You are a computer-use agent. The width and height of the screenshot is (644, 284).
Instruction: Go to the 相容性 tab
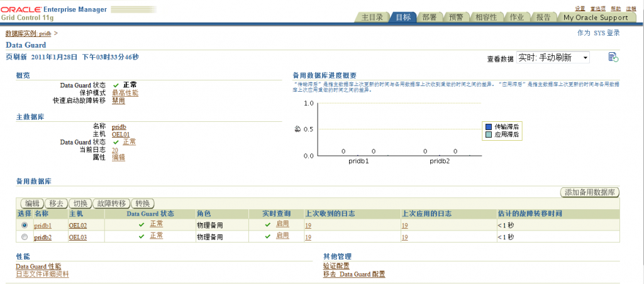tap(486, 17)
